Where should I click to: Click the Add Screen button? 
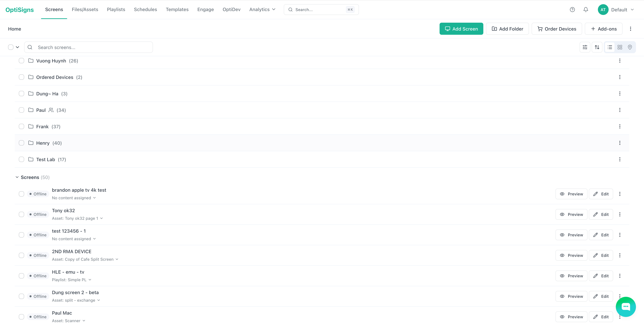coord(461,29)
